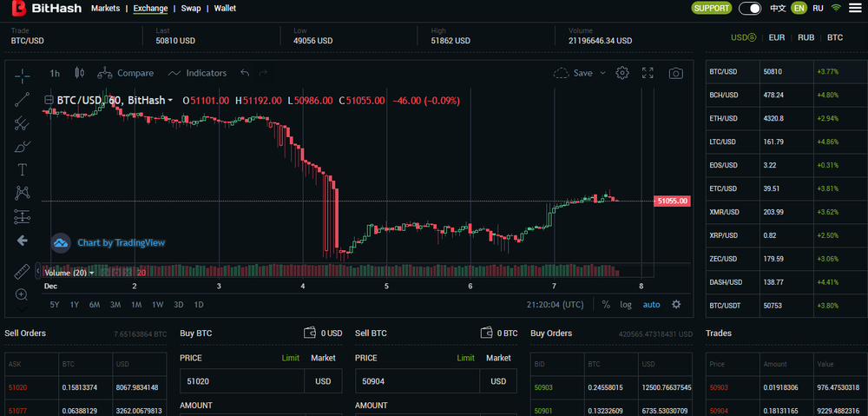Select the USD quote currency tab
The width and height of the screenshot is (868, 416).
click(743, 37)
